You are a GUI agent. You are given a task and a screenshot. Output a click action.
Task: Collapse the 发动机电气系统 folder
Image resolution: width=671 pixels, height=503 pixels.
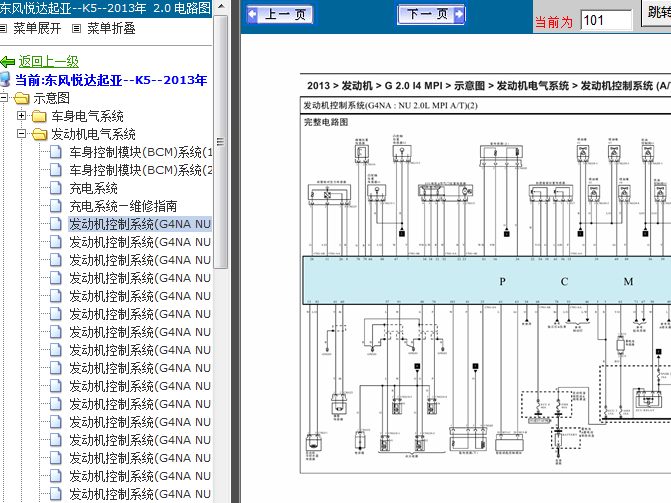[21, 134]
